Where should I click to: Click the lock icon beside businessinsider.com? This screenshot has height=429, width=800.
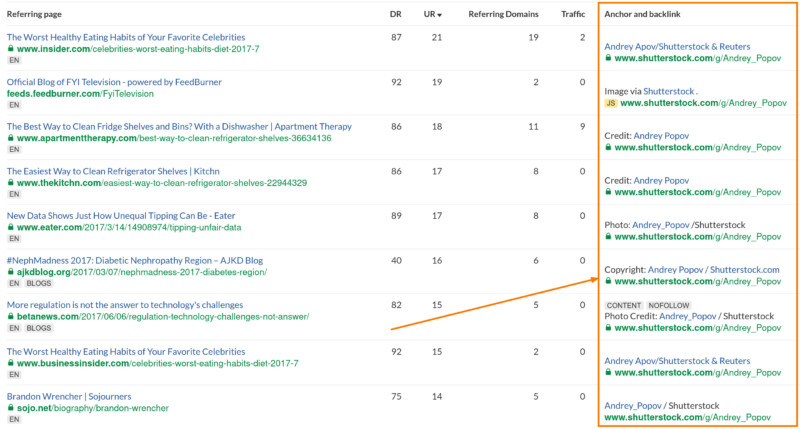(11, 363)
